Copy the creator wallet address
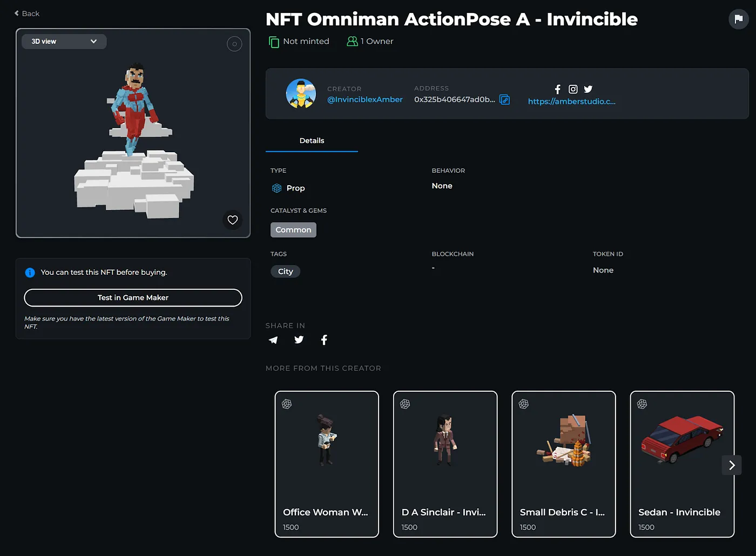Screen dimensions: 756x556 tap(504, 99)
